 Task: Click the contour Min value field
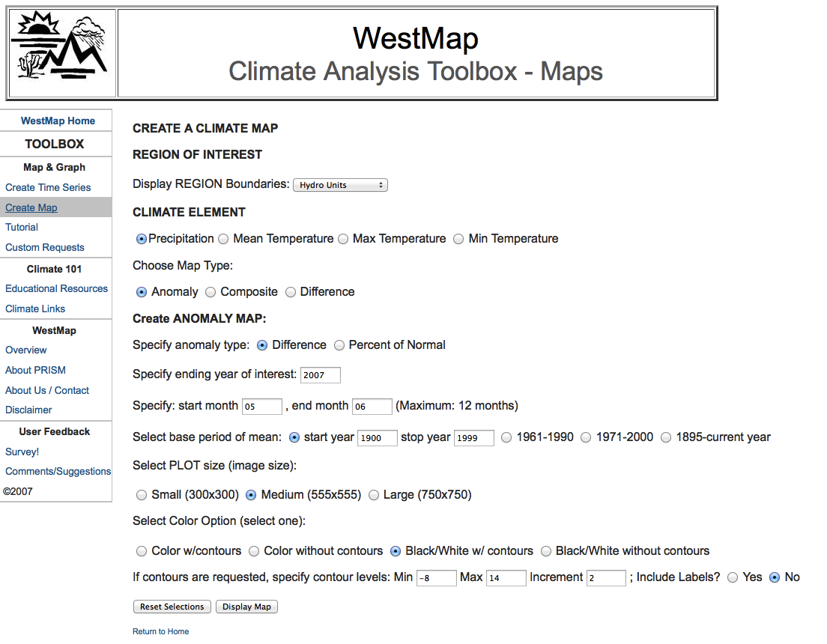tap(437, 578)
